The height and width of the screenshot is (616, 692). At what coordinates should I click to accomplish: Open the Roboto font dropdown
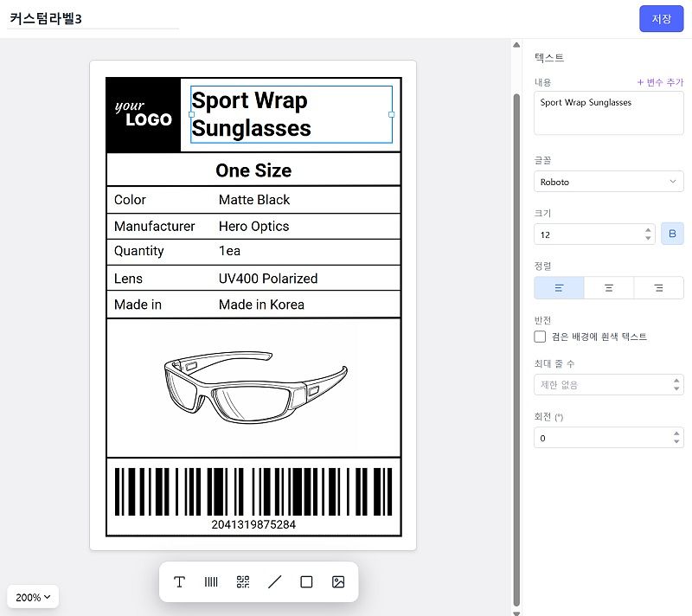coord(608,182)
